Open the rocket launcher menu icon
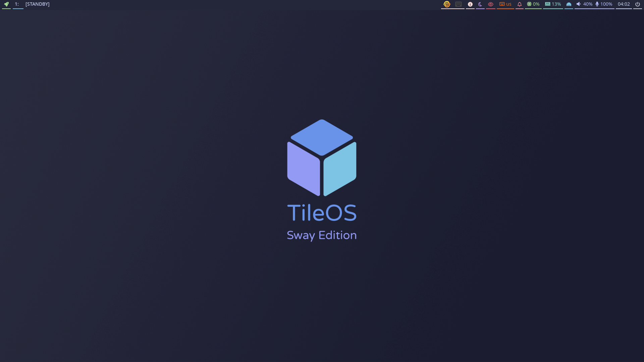The height and width of the screenshot is (362, 644). 6,4
